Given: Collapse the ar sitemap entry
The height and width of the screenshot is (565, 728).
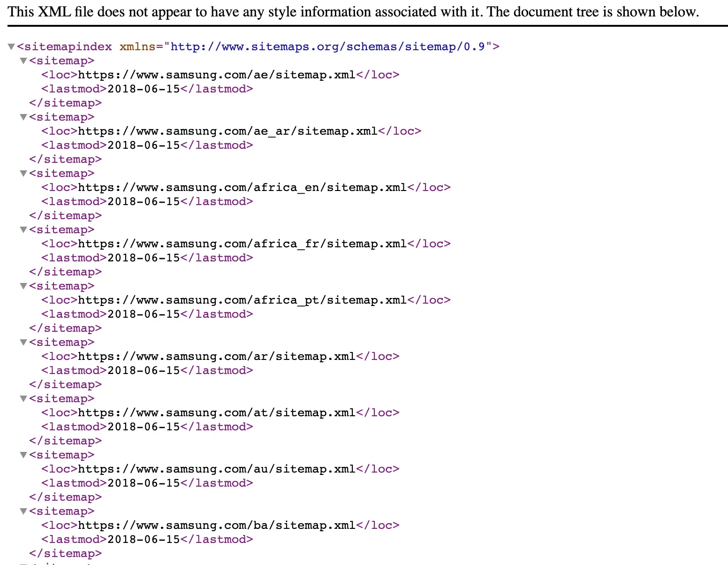Looking at the screenshot, I should pos(23,342).
